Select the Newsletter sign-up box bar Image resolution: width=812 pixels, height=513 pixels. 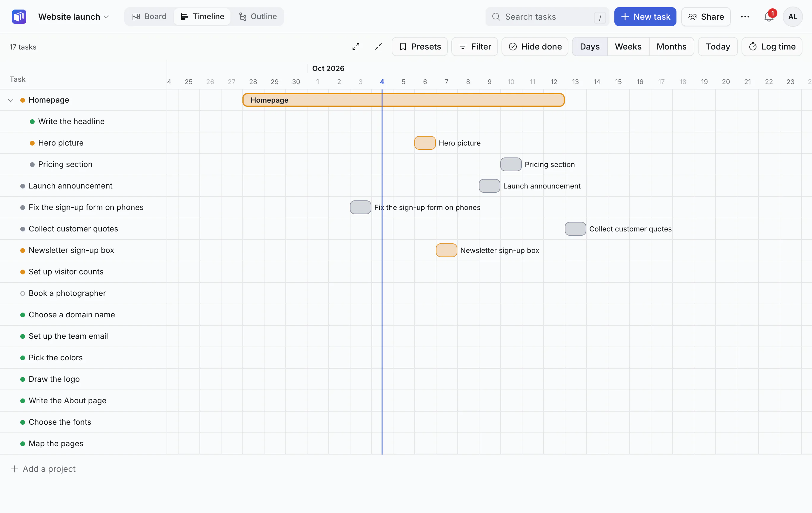click(x=447, y=250)
